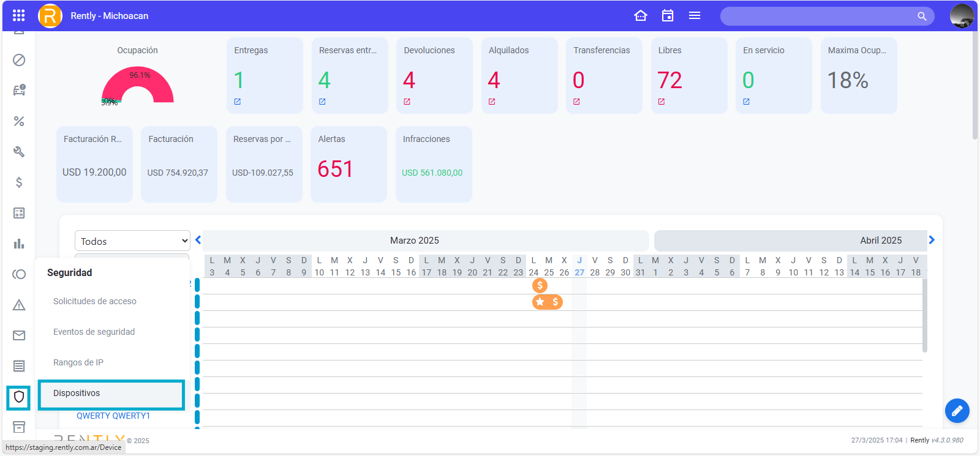Select Dispositivos in Seguridad menu
Screen dimensions: 980x456
tap(111, 394)
